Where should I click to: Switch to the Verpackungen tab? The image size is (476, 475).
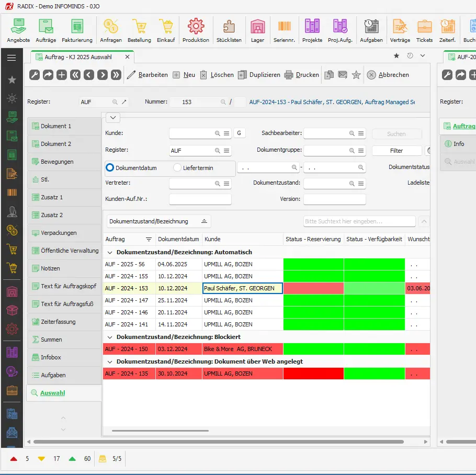64,233
